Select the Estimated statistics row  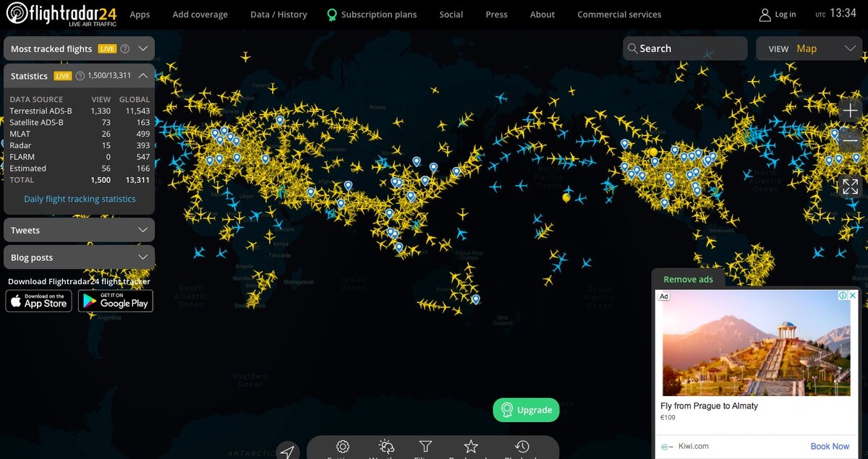(80, 168)
